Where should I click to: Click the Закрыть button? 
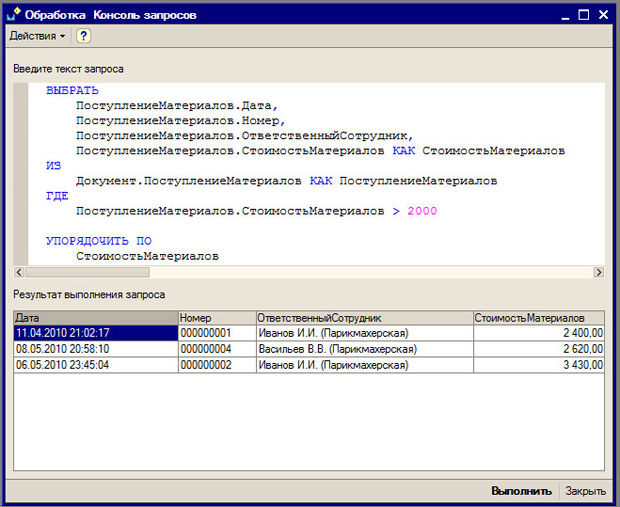pyautogui.click(x=585, y=491)
